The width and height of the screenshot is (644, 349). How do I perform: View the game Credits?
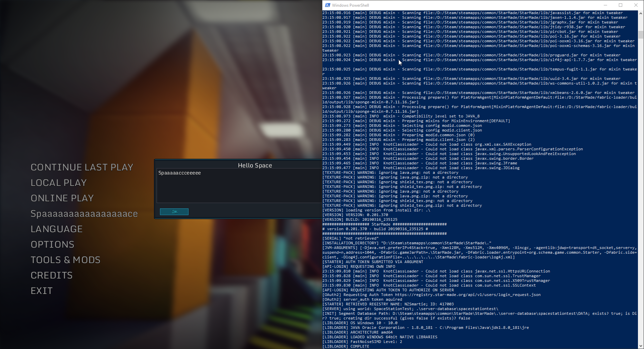pos(52,276)
